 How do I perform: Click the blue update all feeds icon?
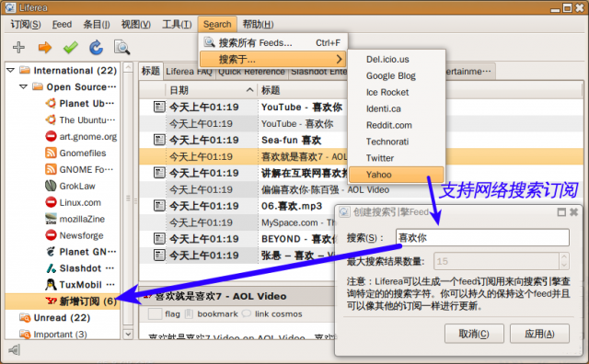click(96, 47)
